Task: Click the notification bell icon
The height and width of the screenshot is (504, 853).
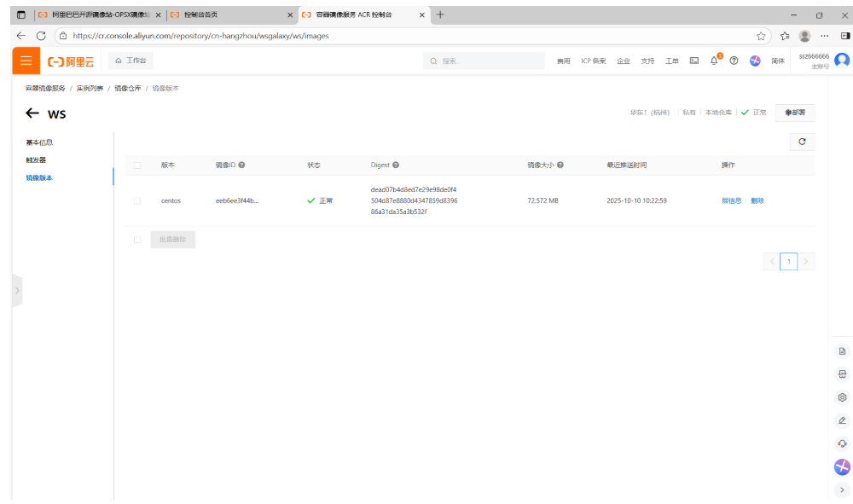Action: pos(714,61)
